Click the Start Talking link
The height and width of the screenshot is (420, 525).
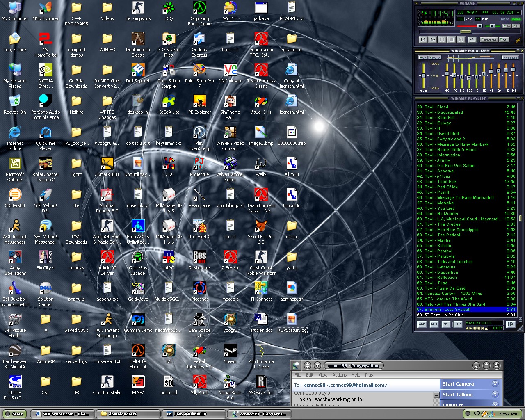[x=458, y=395]
